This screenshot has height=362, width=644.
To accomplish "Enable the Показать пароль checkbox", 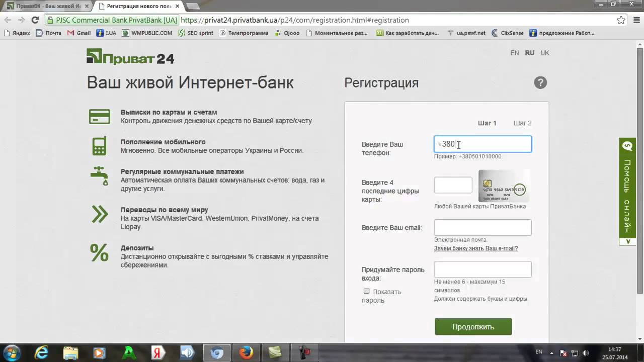I will 366,291.
